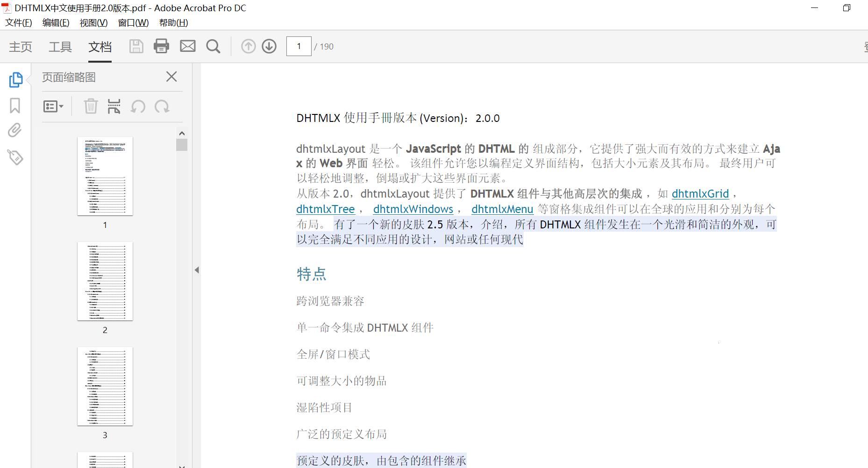Open the 视图(V) menu
The image size is (868, 468).
pyautogui.click(x=93, y=23)
